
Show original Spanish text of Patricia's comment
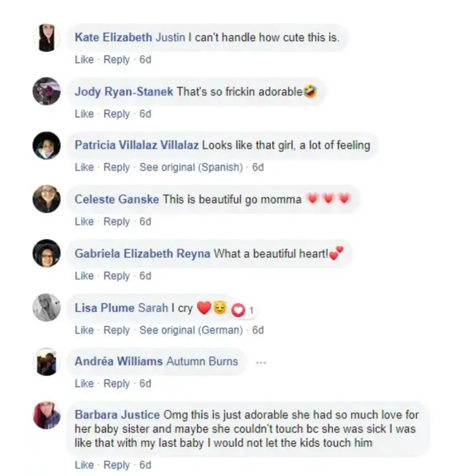191,167
